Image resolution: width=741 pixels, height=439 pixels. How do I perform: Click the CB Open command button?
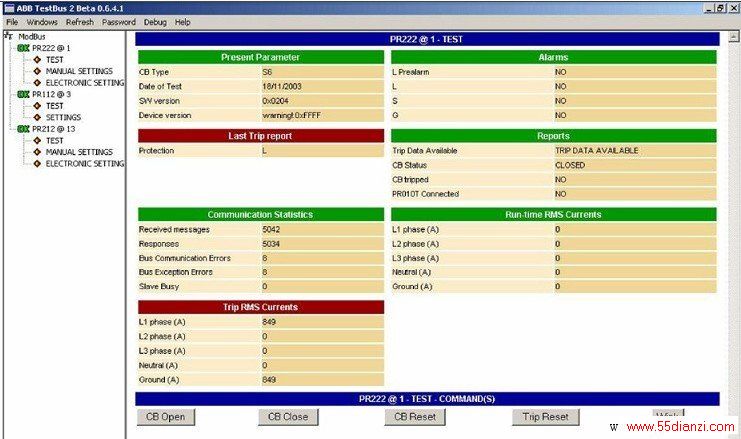[x=165, y=417]
